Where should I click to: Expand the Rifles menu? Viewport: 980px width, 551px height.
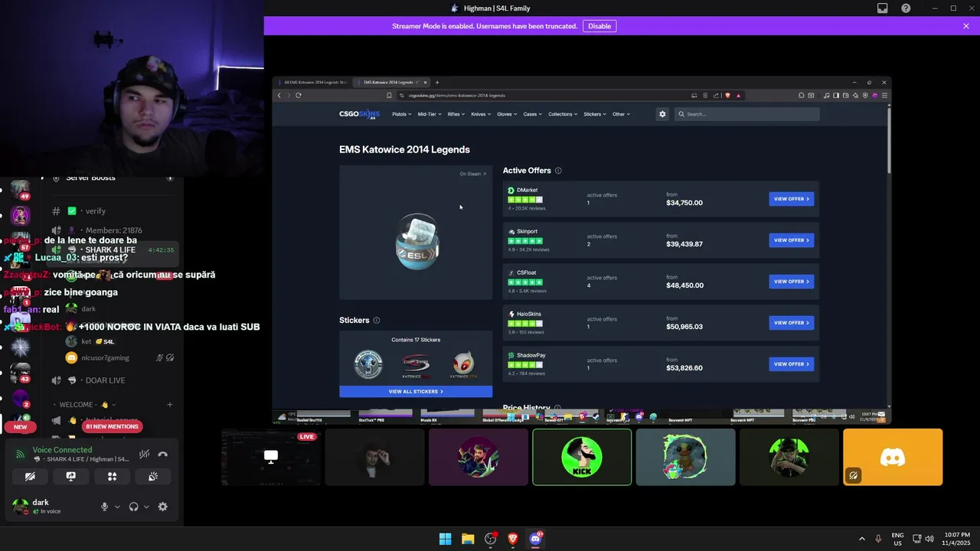click(x=456, y=114)
